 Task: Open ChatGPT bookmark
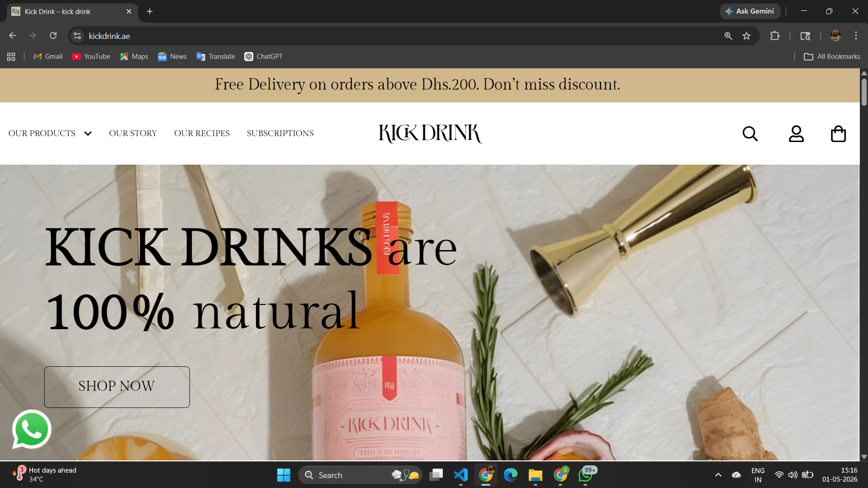(x=263, y=57)
